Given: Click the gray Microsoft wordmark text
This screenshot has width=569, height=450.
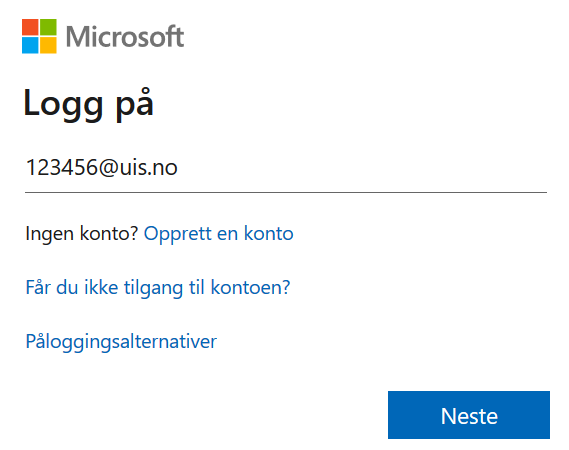Looking at the screenshot, I should pyautogui.click(x=125, y=37).
